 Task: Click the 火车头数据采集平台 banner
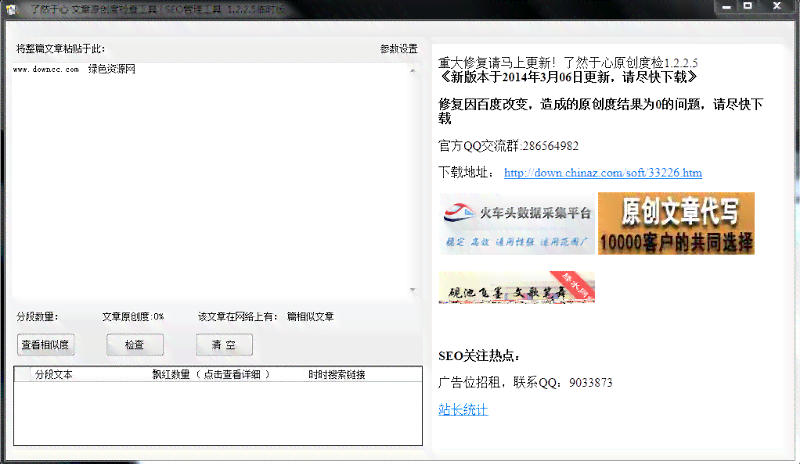point(517,224)
